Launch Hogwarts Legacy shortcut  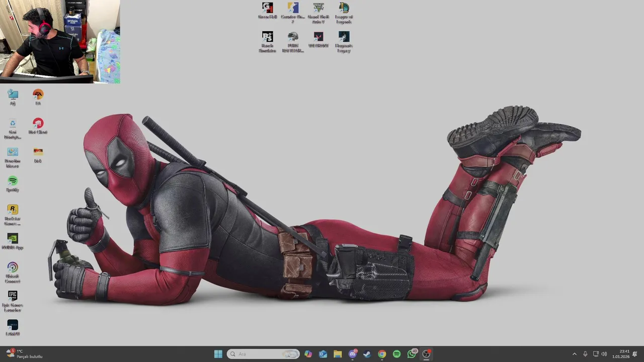(x=344, y=42)
